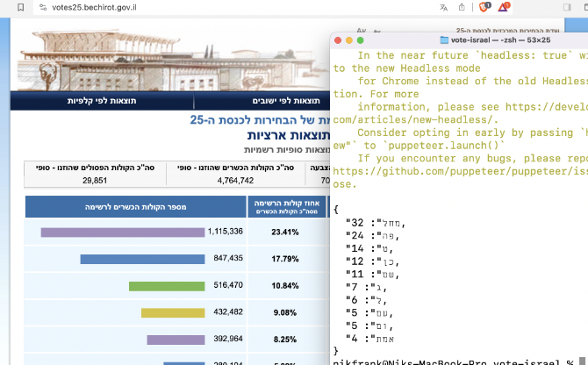Select the 847,435 vote count

coord(228,258)
